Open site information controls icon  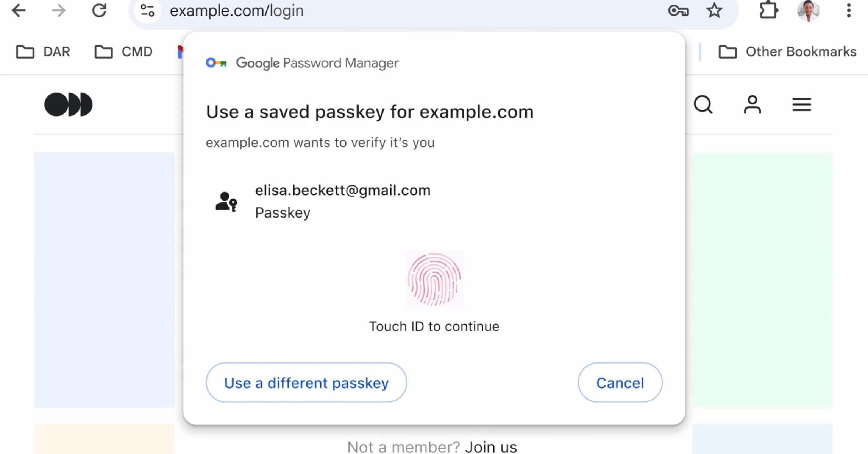coord(147,11)
